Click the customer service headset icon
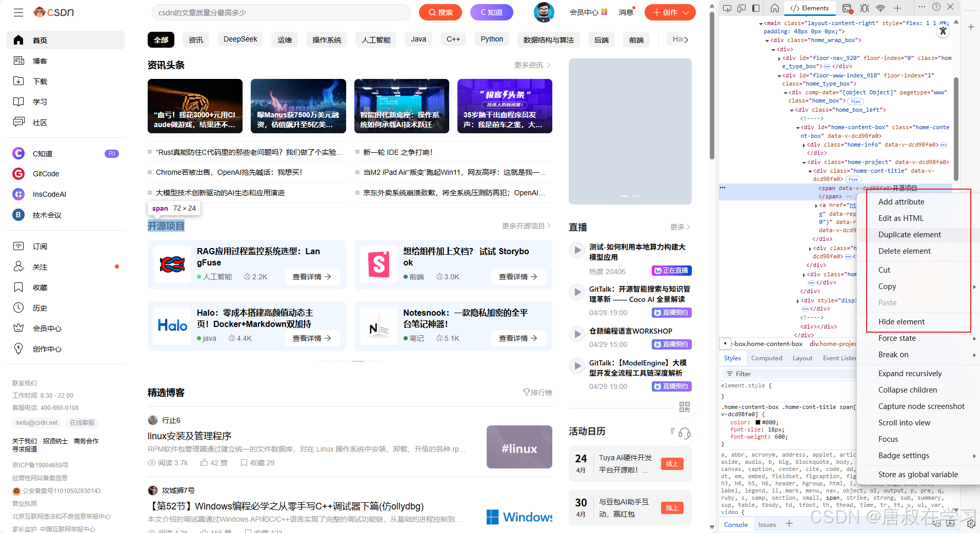 click(685, 434)
